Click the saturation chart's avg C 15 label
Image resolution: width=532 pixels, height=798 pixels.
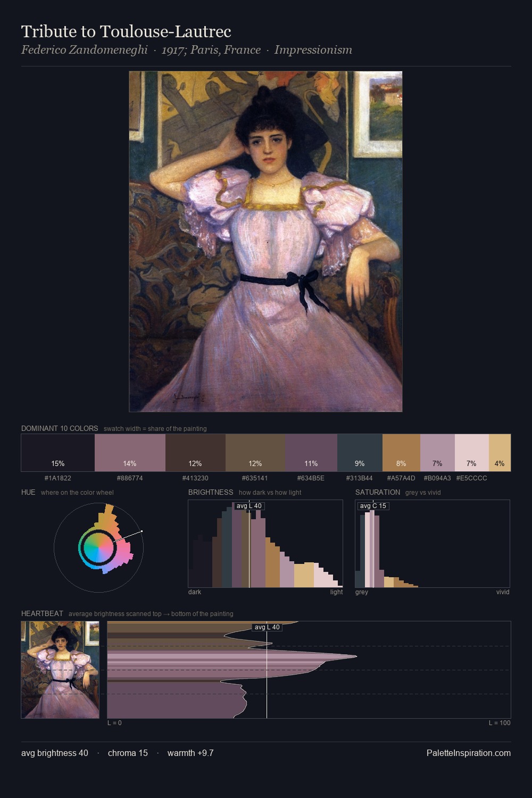click(x=373, y=506)
